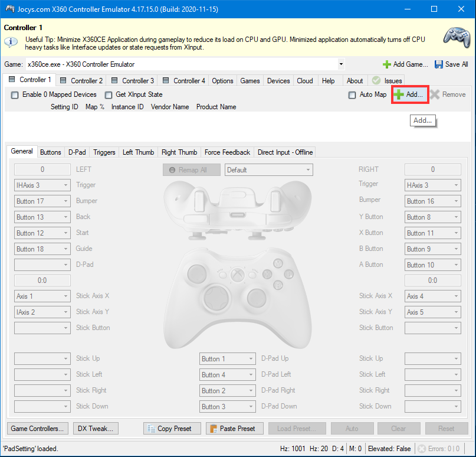Click the Controller 4 tab status square

pyautogui.click(x=166, y=80)
